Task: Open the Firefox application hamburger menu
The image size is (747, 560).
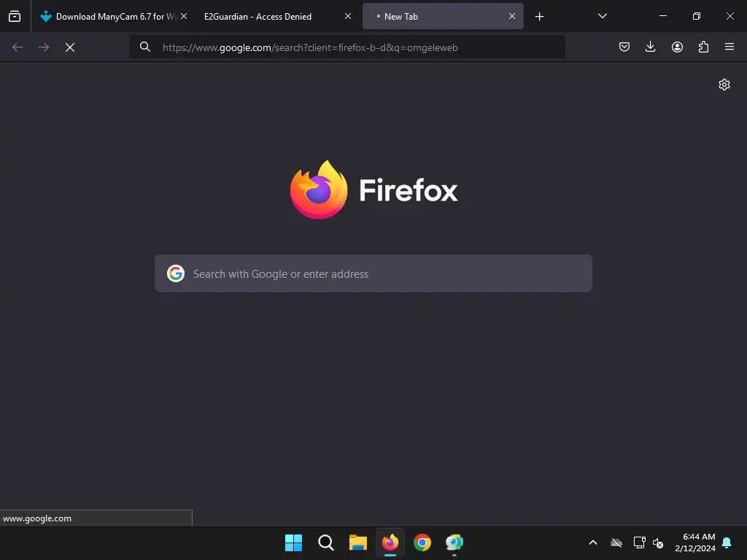Action: (x=729, y=47)
